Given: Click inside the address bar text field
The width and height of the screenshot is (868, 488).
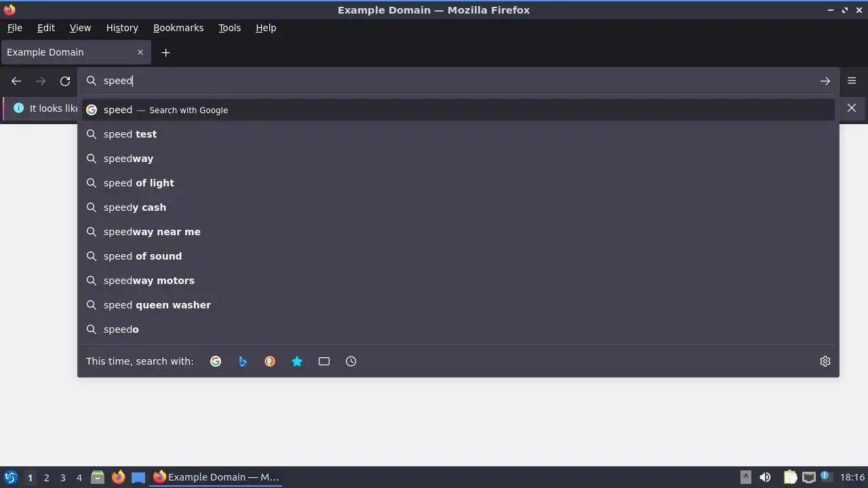Looking at the screenshot, I should [x=458, y=81].
